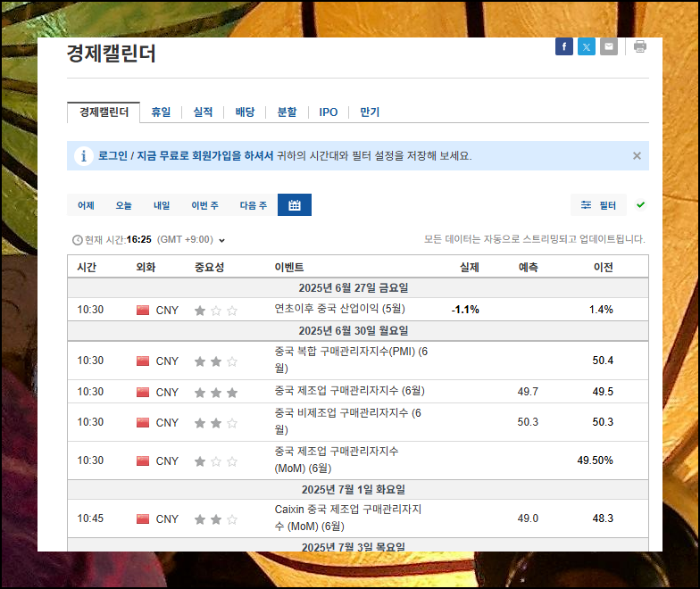Show 이번 주 events
Screen dimensions: 700x589
[x=205, y=205]
